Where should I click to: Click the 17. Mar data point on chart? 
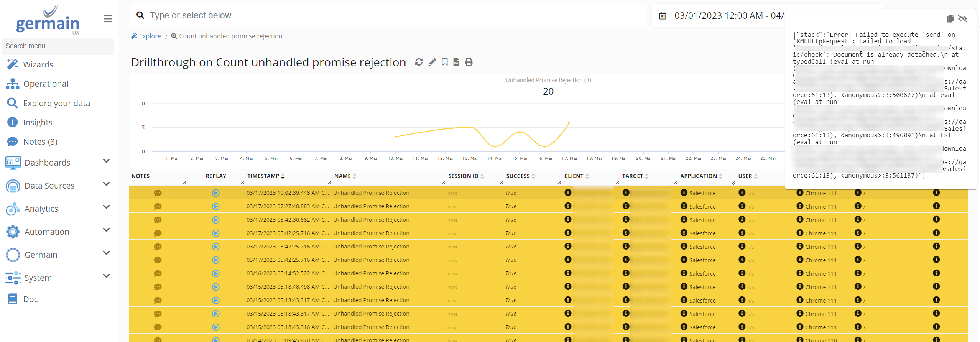(569, 123)
